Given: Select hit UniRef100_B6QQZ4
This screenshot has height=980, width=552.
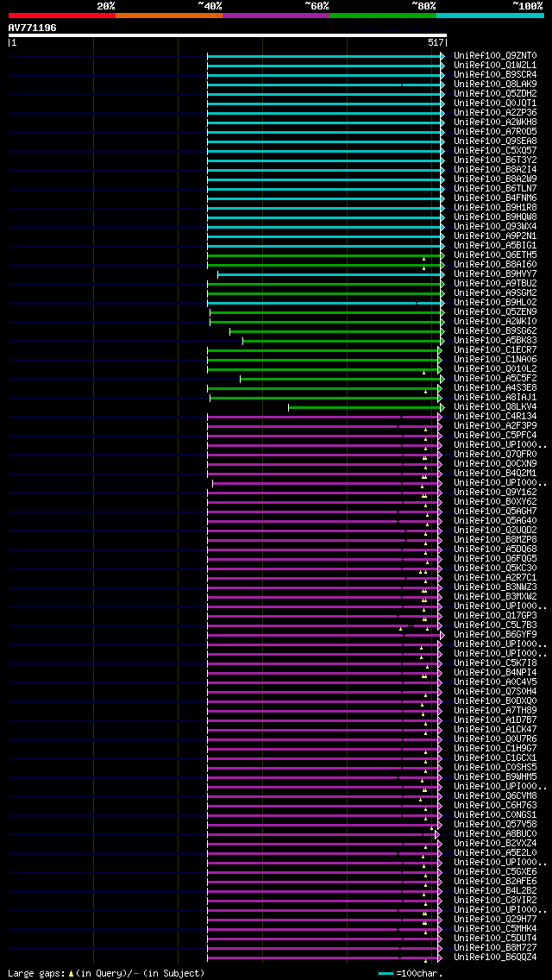Looking at the screenshot, I should [495, 957].
